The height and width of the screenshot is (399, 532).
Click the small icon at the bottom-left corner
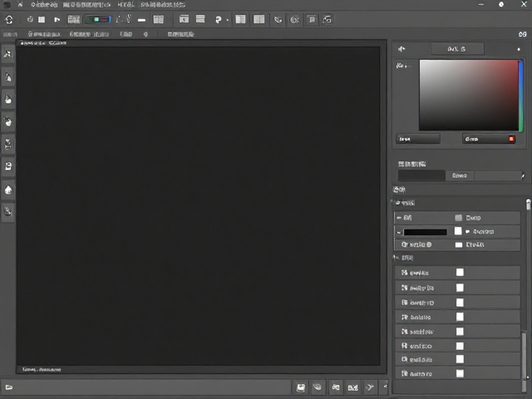click(x=9, y=387)
